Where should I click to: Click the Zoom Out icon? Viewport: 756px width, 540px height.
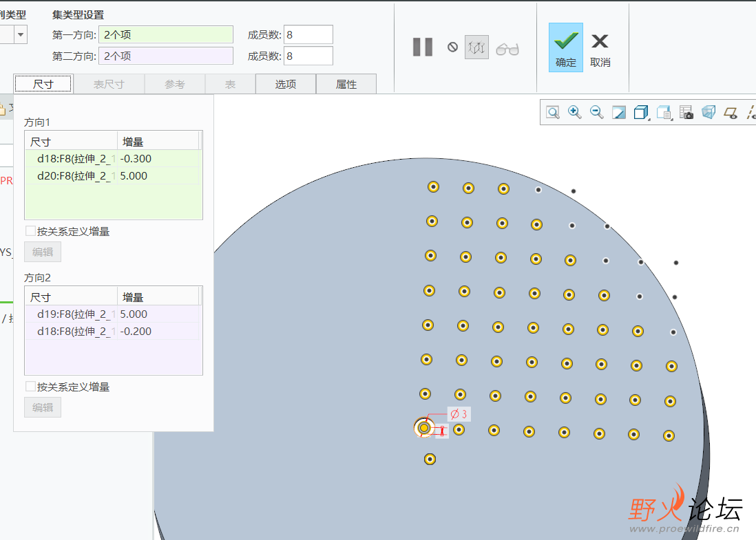click(596, 112)
